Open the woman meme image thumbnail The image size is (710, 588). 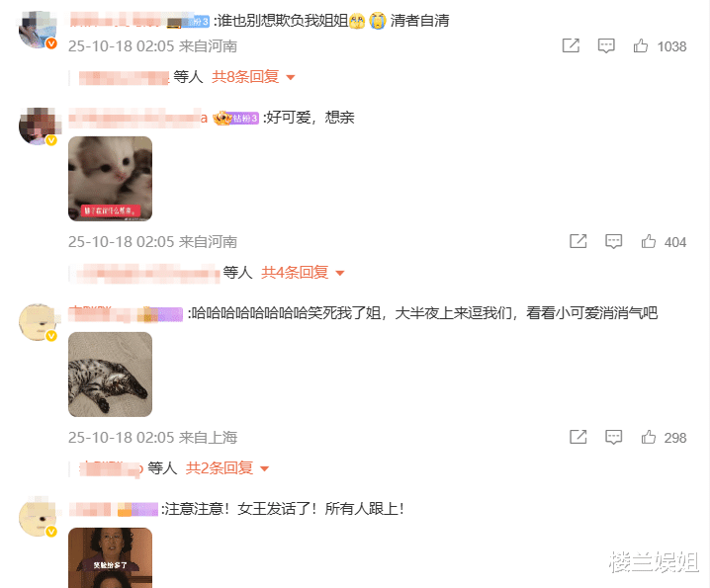tap(110, 557)
